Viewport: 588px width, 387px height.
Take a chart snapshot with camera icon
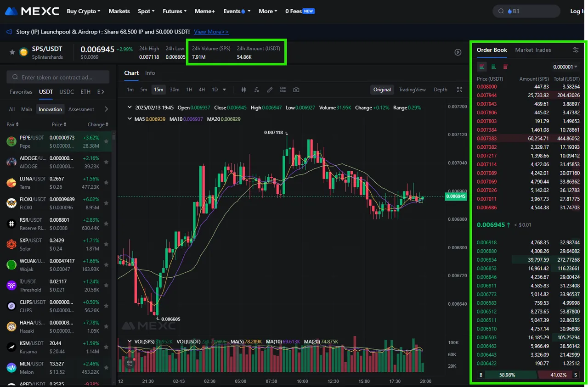tap(296, 90)
